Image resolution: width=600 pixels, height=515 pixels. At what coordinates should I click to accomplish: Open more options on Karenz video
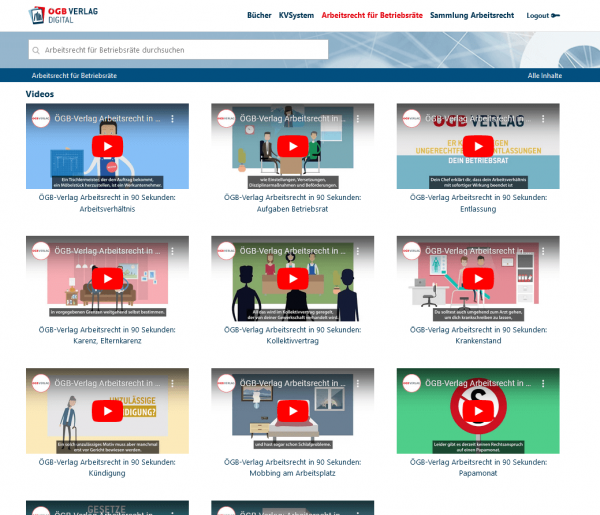(173, 251)
